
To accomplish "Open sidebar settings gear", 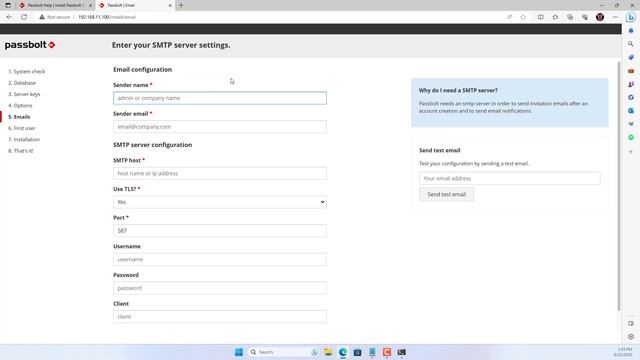I will [x=631, y=337].
